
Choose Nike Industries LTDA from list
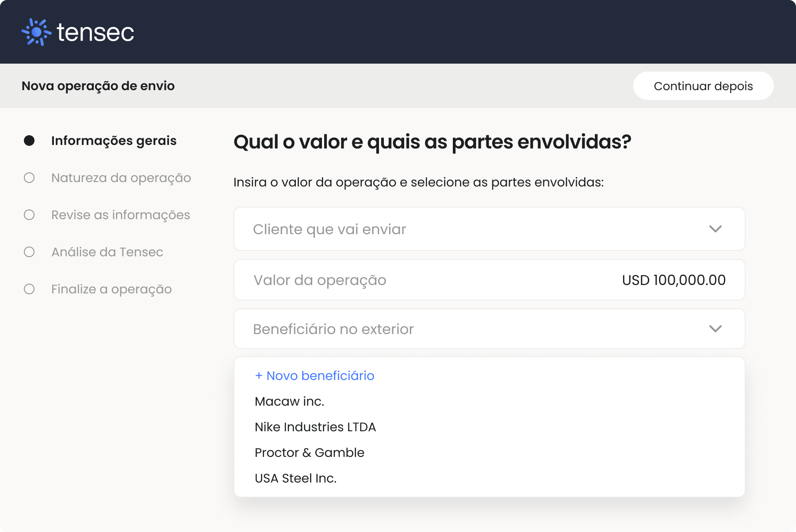[315, 427]
